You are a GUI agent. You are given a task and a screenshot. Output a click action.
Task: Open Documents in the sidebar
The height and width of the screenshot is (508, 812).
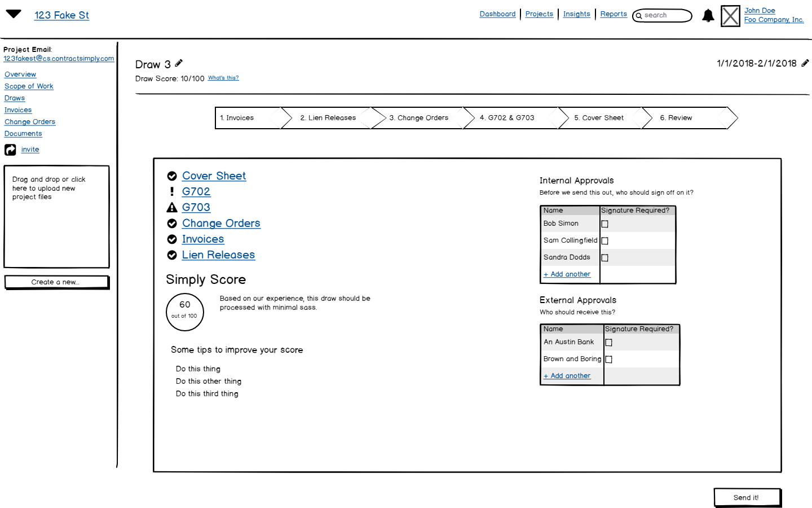[23, 134]
